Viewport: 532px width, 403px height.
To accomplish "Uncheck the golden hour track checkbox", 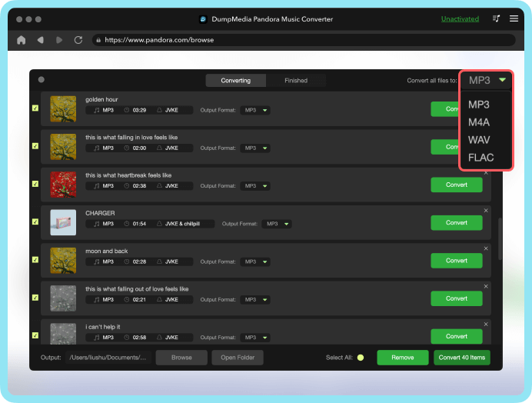I will pyautogui.click(x=35, y=108).
